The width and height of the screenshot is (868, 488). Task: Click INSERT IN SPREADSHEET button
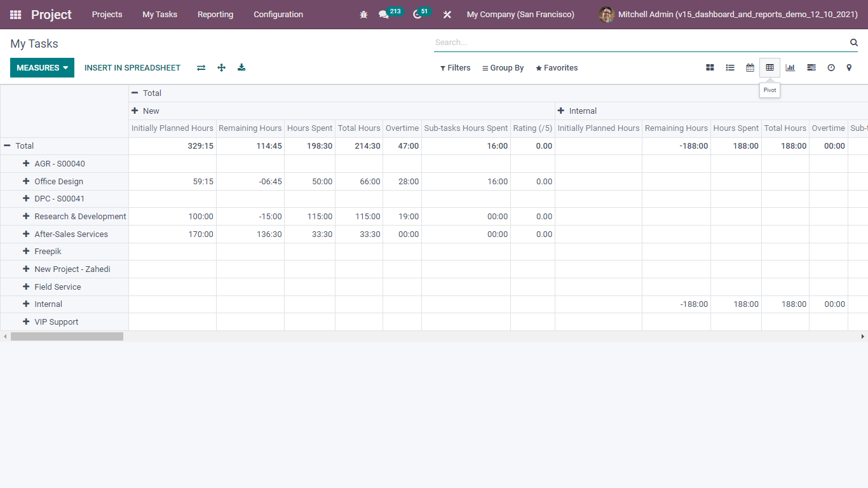click(132, 68)
